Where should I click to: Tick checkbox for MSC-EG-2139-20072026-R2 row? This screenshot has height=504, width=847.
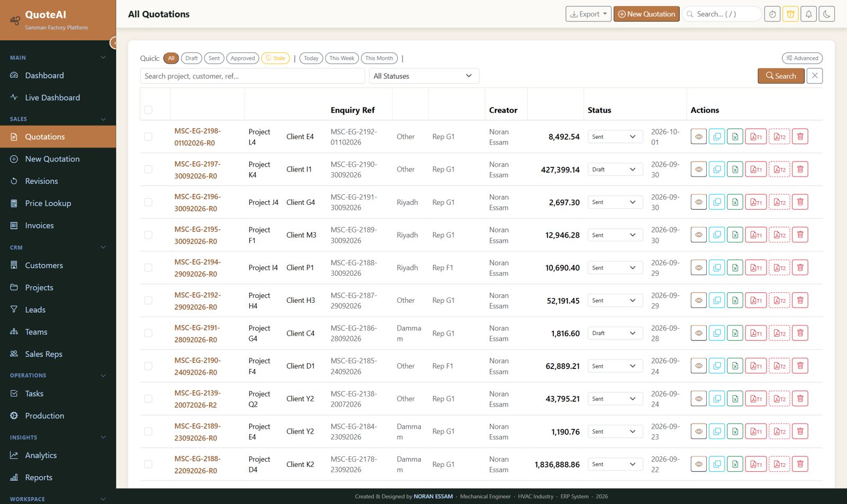[x=148, y=399]
